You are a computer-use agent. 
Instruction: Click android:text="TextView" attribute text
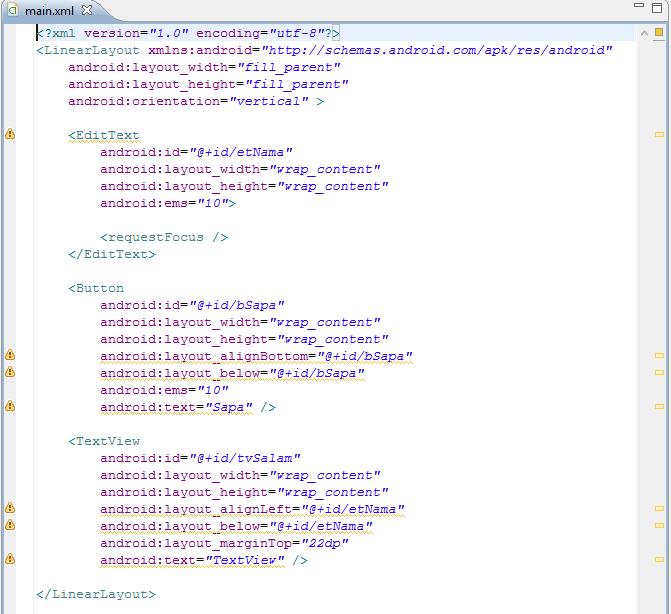[x=192, y=561]
